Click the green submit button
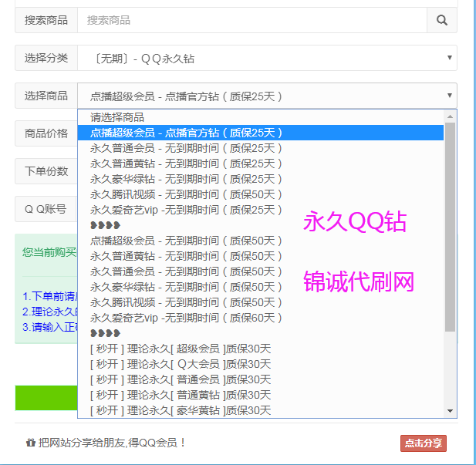Viewport: 476px width, 465px height. [x=46, y=398]
